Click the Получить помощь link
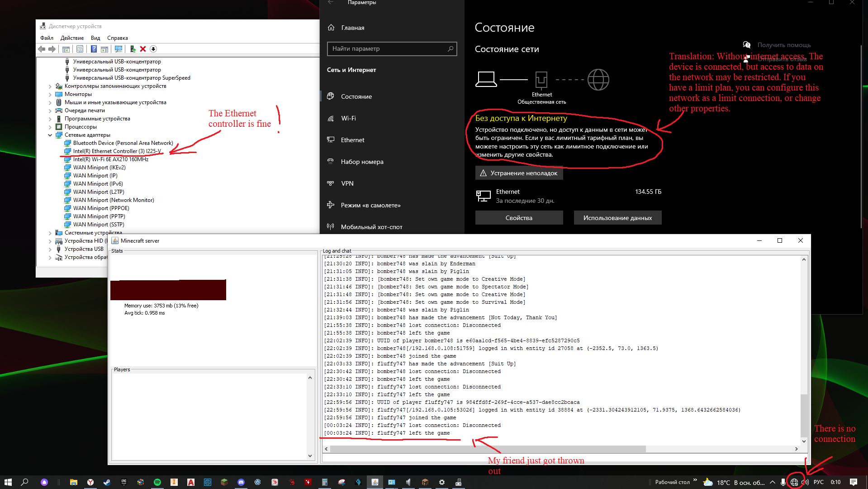 coord(784,45)
